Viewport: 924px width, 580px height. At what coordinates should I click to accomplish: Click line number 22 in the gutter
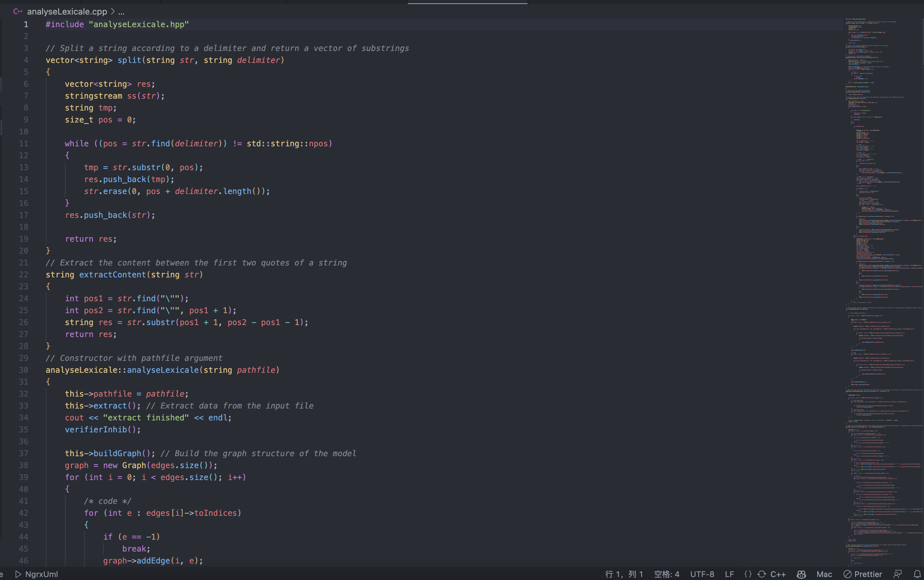(24, 275)
